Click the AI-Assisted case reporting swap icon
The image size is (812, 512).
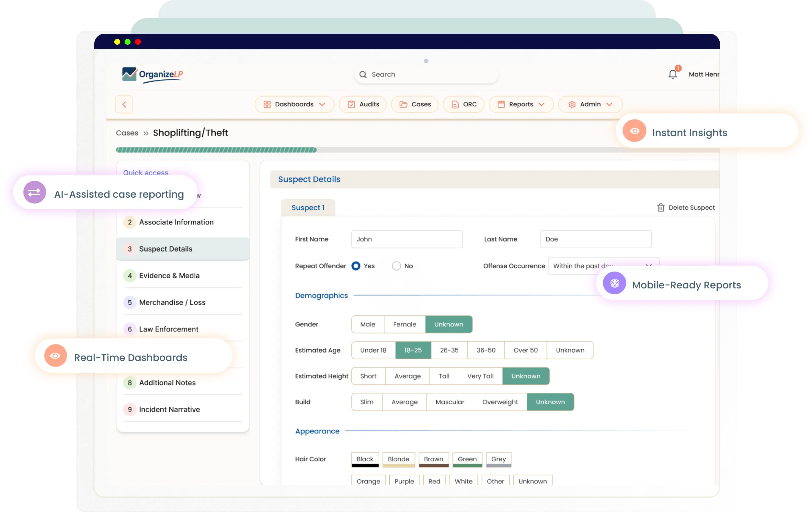[34, 192]
